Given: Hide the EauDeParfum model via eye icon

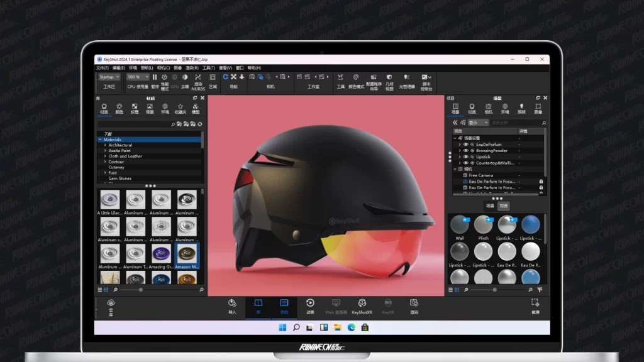Looking at the screenshot, I should click(466, 145).
